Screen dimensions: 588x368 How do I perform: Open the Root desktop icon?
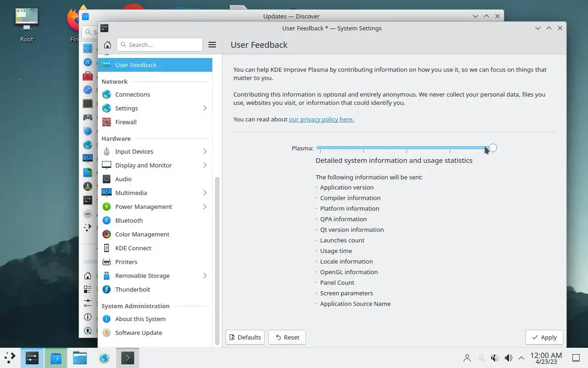click(x=27, y=25)
